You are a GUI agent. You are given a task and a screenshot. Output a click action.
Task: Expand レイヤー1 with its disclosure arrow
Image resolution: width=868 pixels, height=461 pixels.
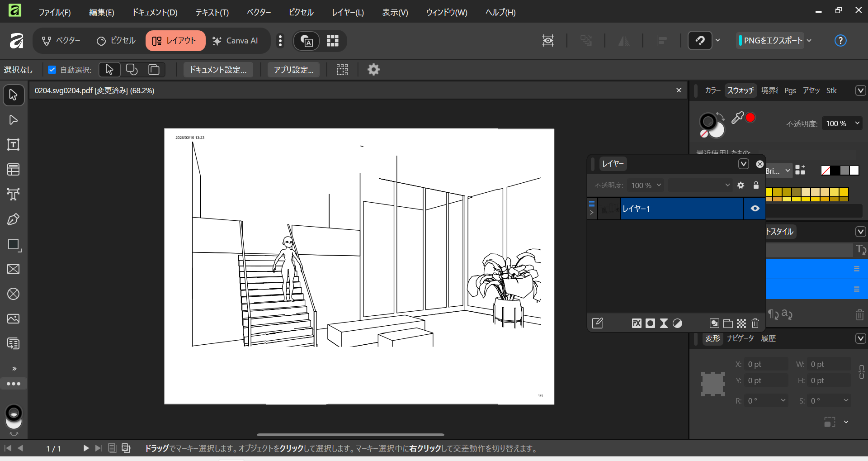pos(592,213)
